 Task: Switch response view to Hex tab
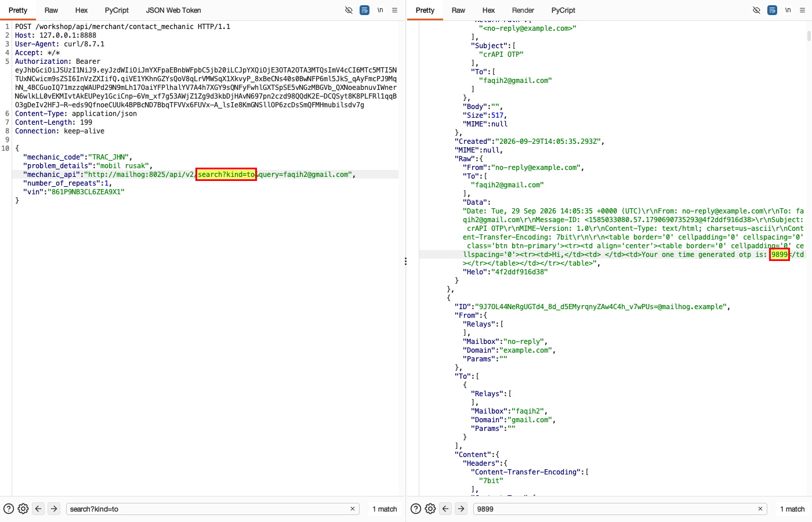click(489, 10)
